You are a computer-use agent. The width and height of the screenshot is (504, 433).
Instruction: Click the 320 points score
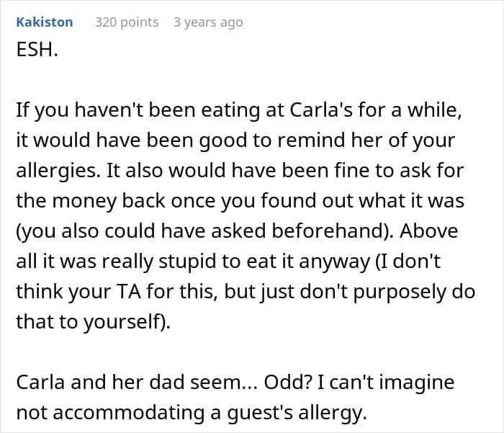[127, 22]
